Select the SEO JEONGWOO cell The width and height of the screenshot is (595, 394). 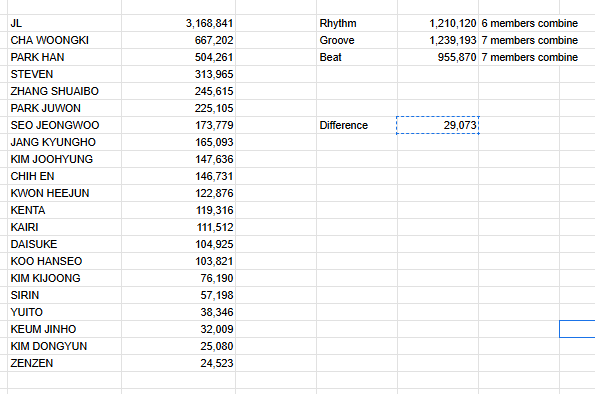click(65, 125)
